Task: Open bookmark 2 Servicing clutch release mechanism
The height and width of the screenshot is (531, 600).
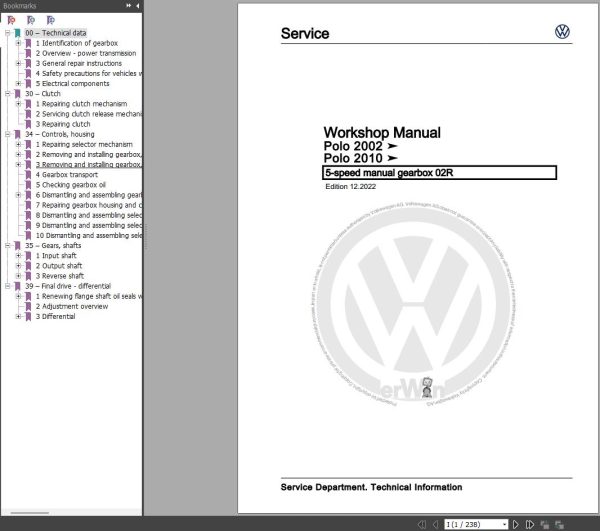Action: point(89,114)
